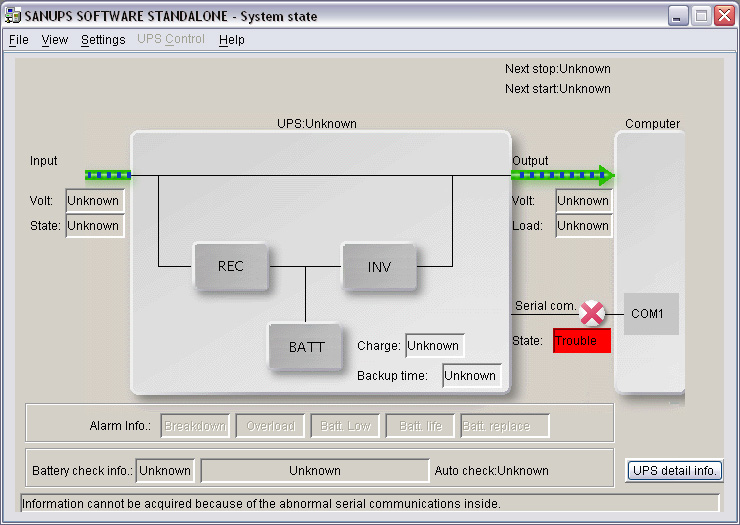Select the BATT battery block
The width and height of the screenshot is (740, 525).
306,347
